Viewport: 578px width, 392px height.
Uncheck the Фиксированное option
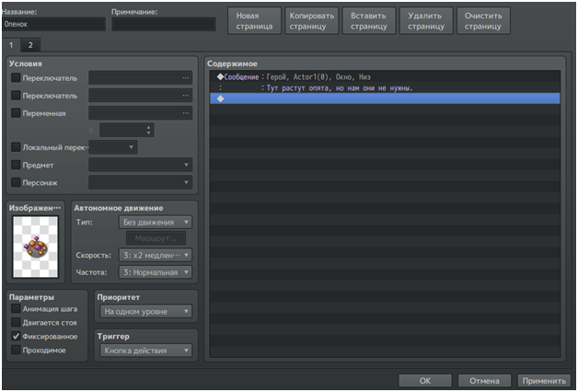click(x=15, y=337)
